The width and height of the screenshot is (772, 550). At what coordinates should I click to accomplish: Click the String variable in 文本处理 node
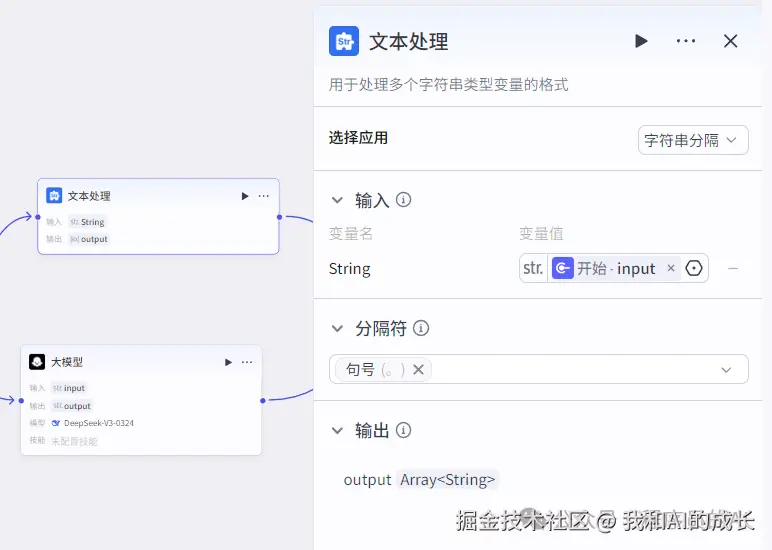point(88,222)
